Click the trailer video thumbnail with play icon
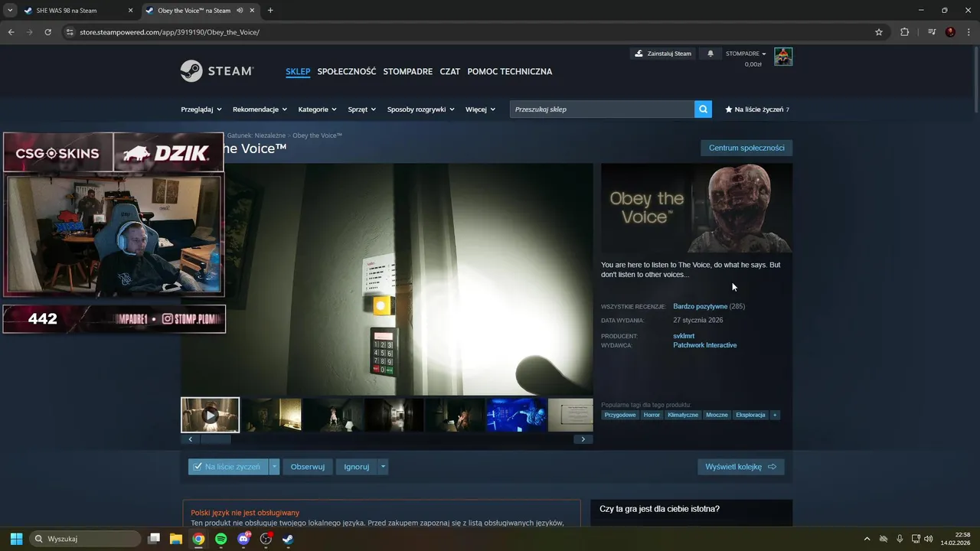 point(211,415)
